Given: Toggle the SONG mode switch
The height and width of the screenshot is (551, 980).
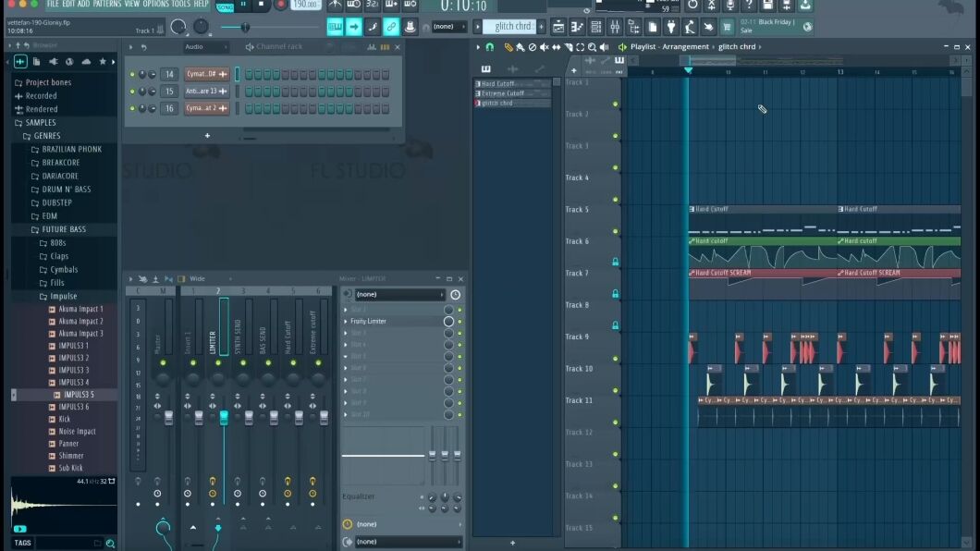Looking at the screenshot, I should [224, 5].
